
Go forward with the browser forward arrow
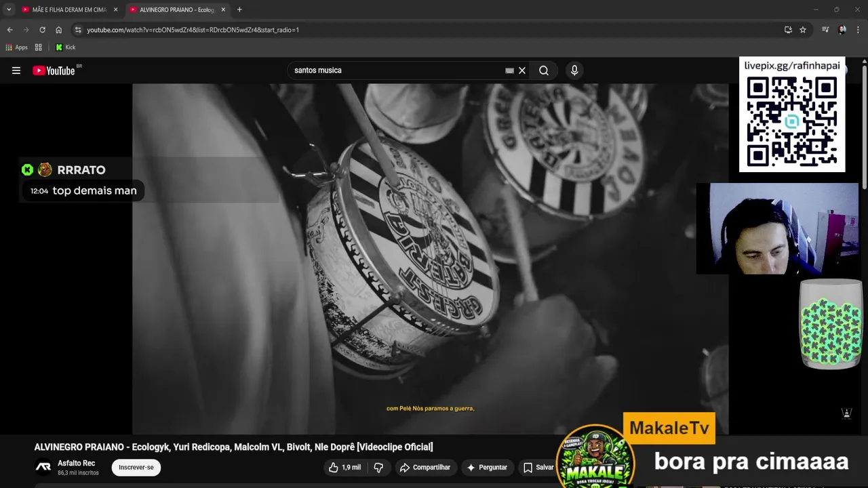tap(26, 30)
